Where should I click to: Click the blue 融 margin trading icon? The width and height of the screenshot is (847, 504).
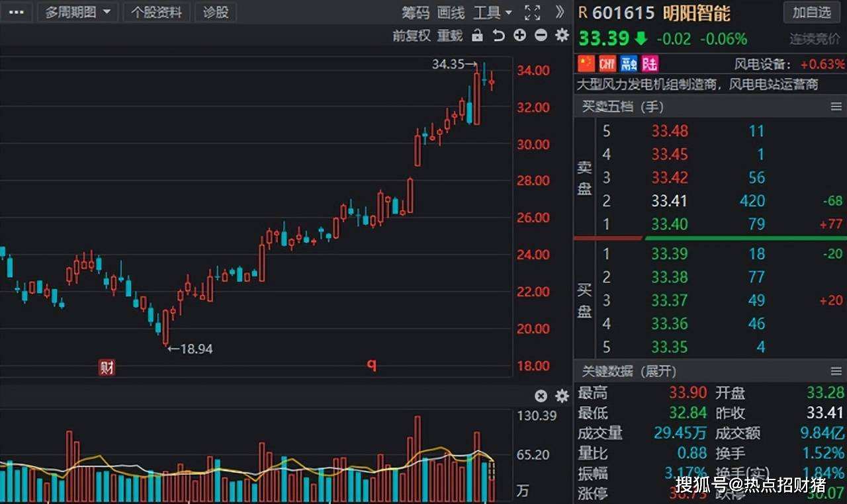(x=629, y=63)
